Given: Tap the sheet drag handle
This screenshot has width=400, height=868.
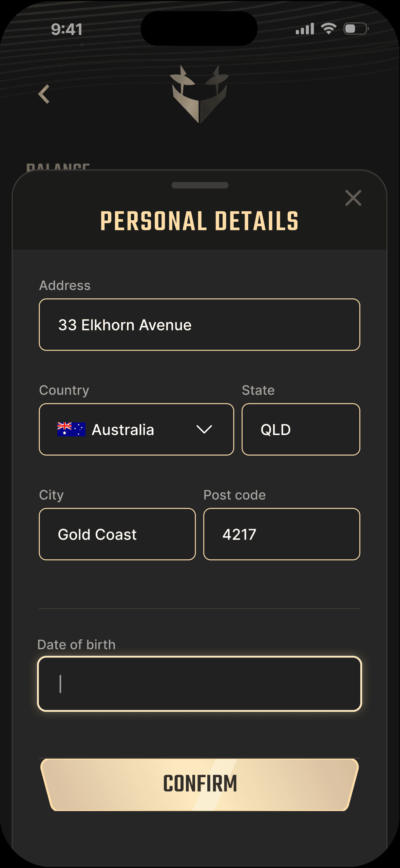Looking at the screenshot, I should coord(200,185).
